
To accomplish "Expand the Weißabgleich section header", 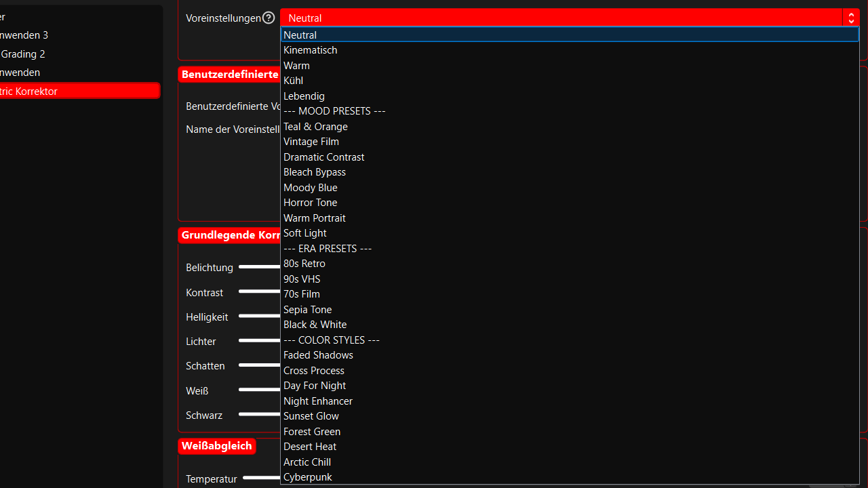I will [x=217, y=446].
